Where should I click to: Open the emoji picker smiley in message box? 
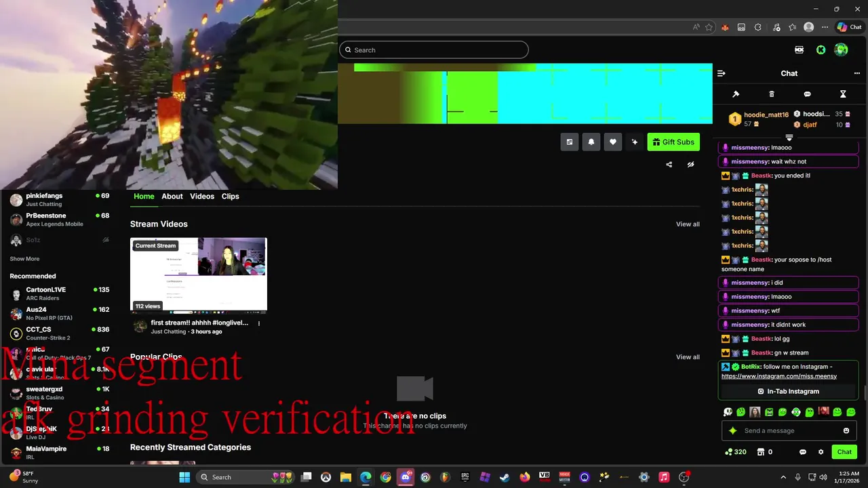click(846, 430)
